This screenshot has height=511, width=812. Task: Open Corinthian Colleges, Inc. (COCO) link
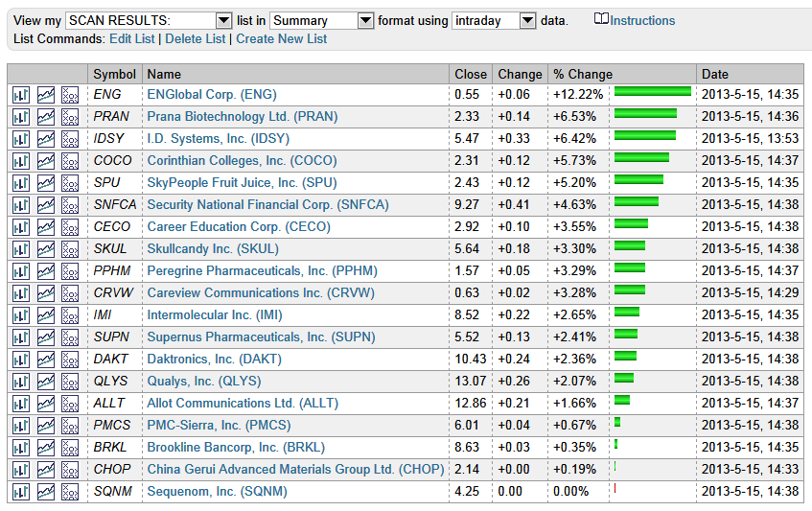tap(242, 160)
